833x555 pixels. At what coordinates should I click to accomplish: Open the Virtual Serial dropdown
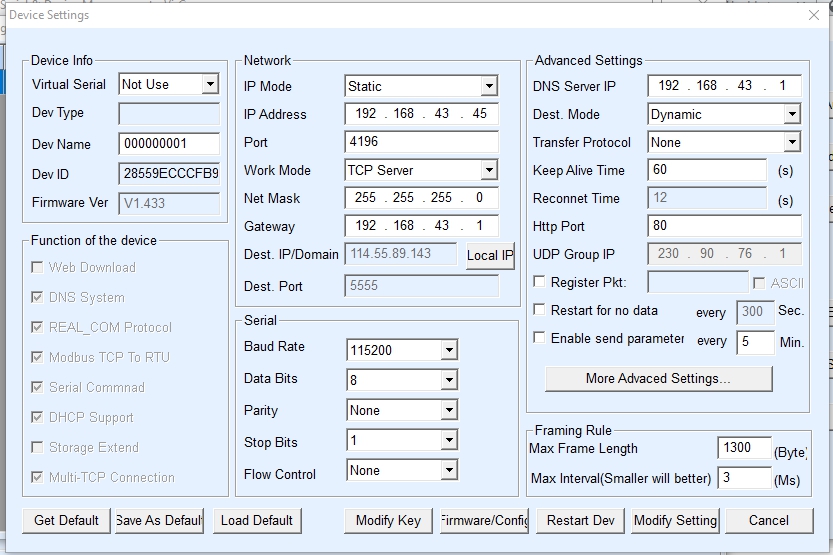point(209,85)
